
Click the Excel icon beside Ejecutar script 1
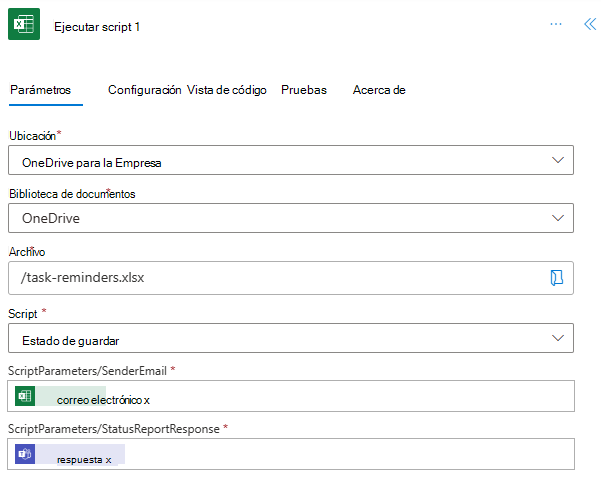(24, 26)
